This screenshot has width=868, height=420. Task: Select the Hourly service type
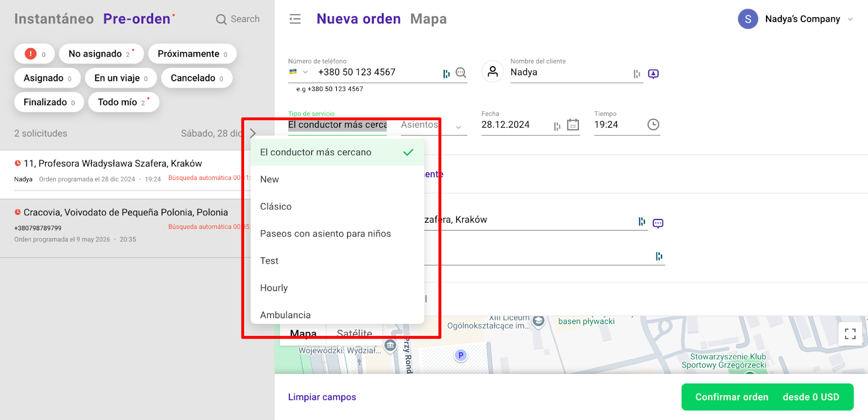point(337,288)
